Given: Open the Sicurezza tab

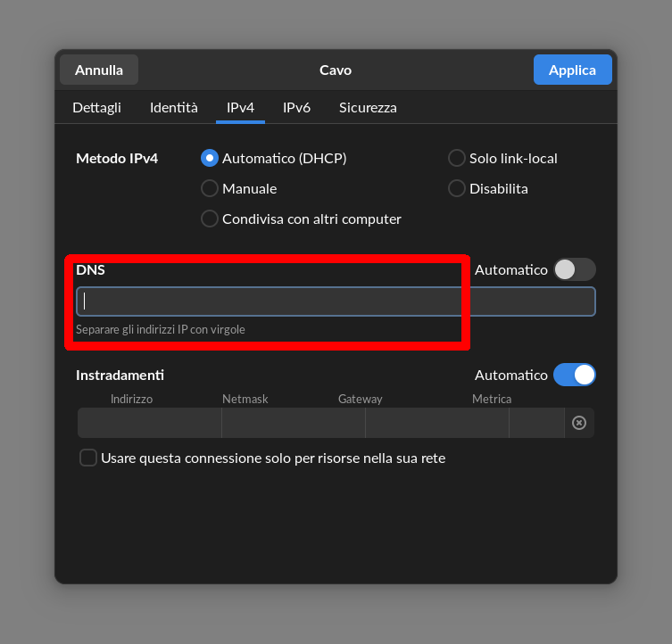Looking at the screenshot, I should (368, 107).
